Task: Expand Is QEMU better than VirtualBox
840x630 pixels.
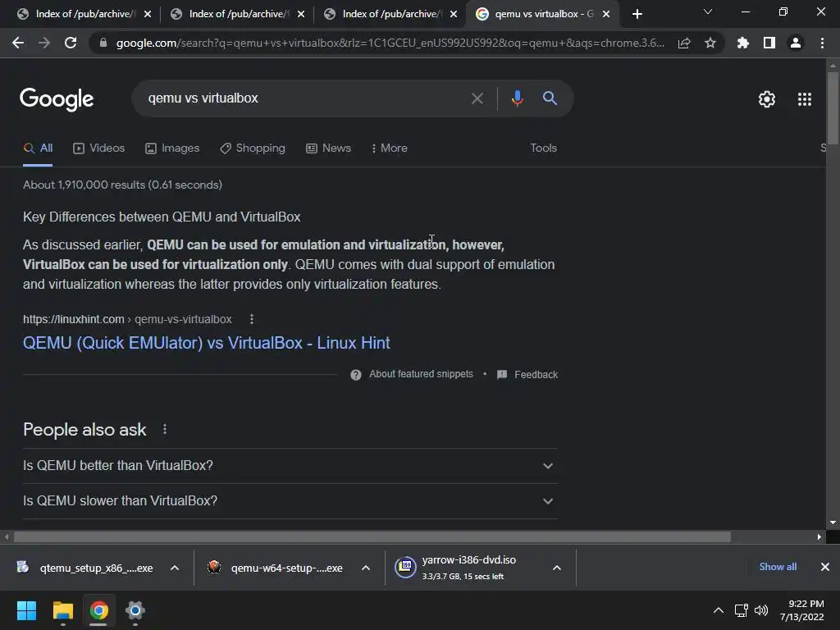Action: click(290, 466)
